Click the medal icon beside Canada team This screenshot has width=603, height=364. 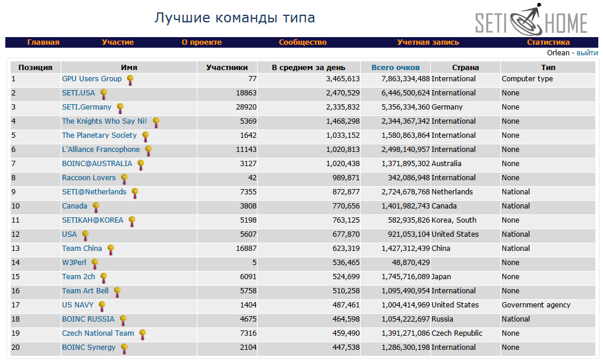click(96, 207)
